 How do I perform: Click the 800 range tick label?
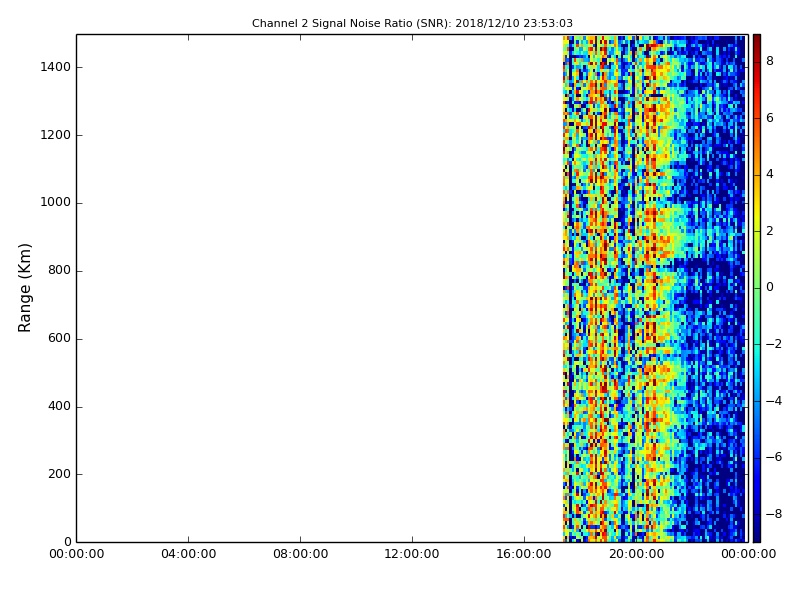coord(59,270)
